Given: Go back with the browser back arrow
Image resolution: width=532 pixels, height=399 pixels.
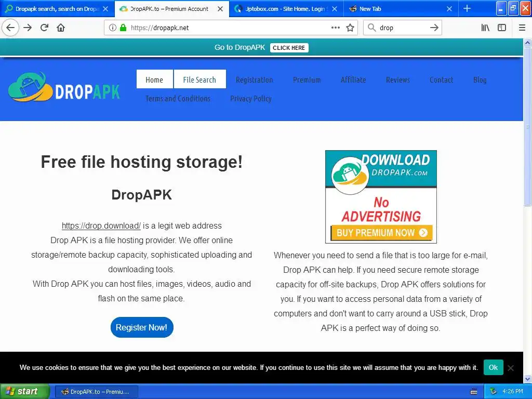Looking at the screenshot, I should point(10,28).
